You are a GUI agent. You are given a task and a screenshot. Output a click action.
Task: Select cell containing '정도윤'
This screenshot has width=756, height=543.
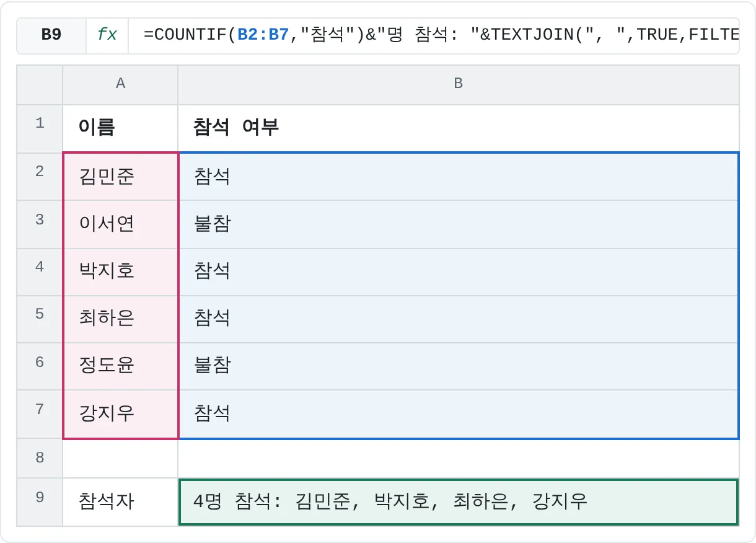120,366
